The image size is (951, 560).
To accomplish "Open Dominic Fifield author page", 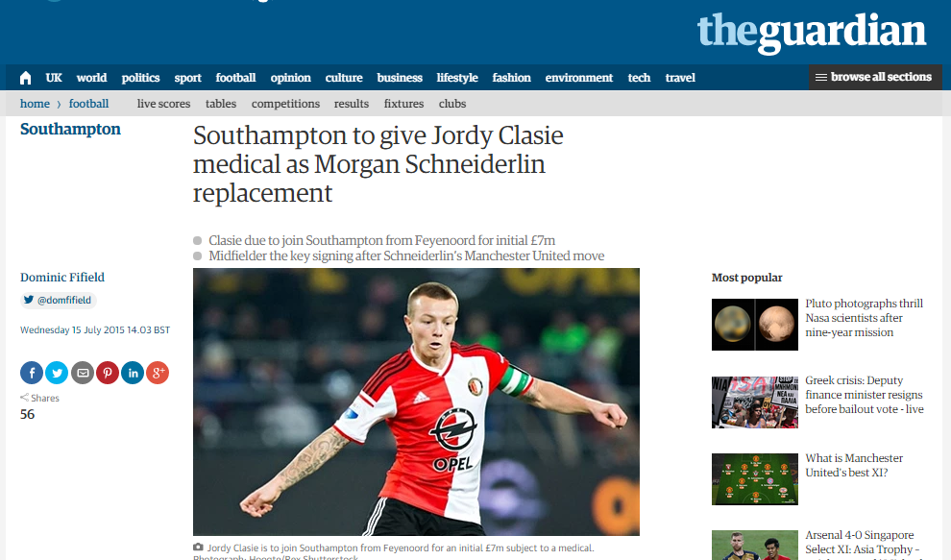I will click(62, 278).
